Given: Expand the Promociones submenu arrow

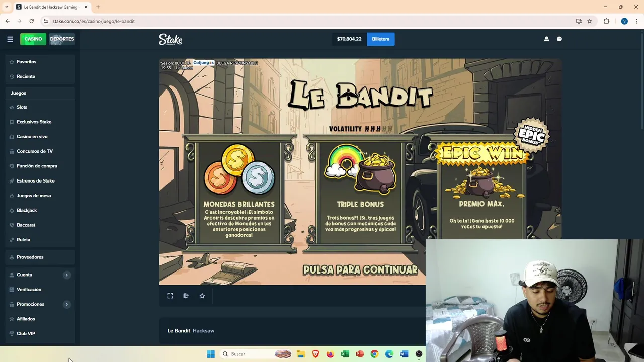Looking at the screenshot, I should pyautogui.click(x=66, y=304).
